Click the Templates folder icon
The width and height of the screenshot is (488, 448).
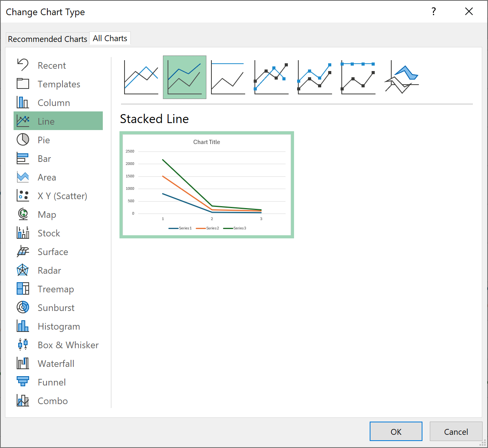(23, 83)
